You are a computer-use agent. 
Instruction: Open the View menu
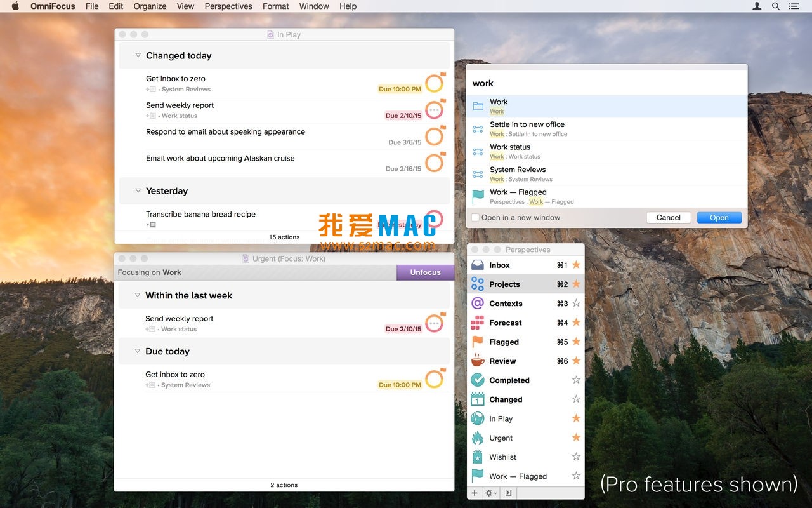pyautogui.click(x=185, y=6)
